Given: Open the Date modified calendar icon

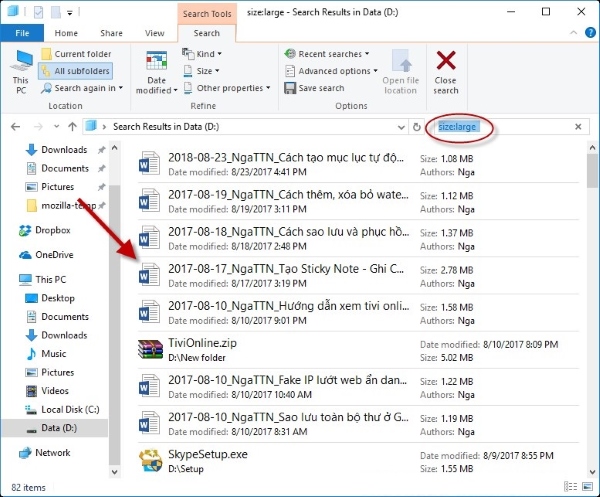Looking at the screenshot, I should (x=157, y=62).
